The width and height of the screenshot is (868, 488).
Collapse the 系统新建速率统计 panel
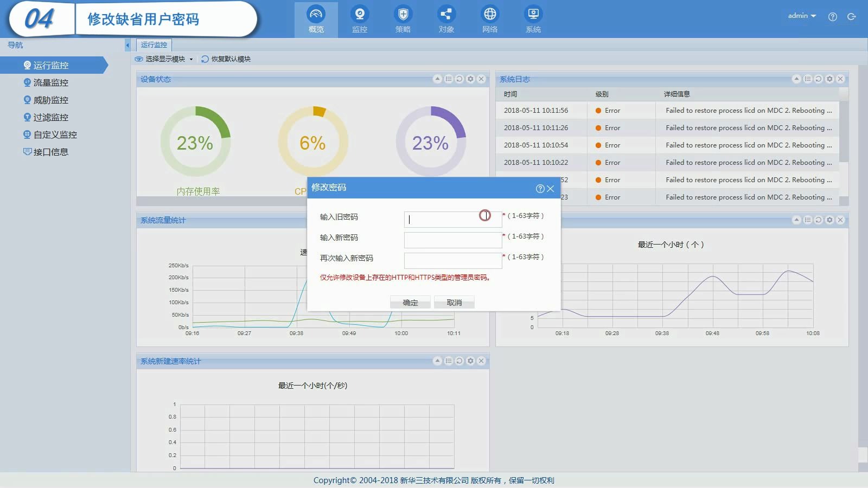[x=437, y=361]
